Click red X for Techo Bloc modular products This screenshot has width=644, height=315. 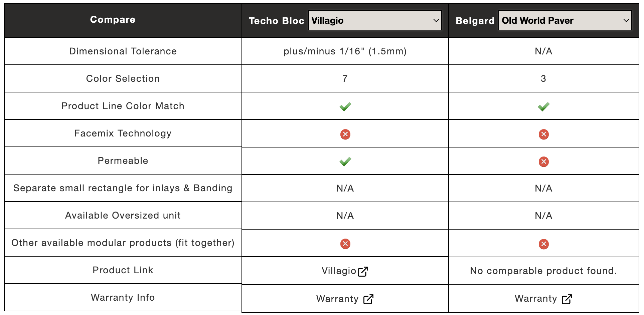[x=345, y=244]
